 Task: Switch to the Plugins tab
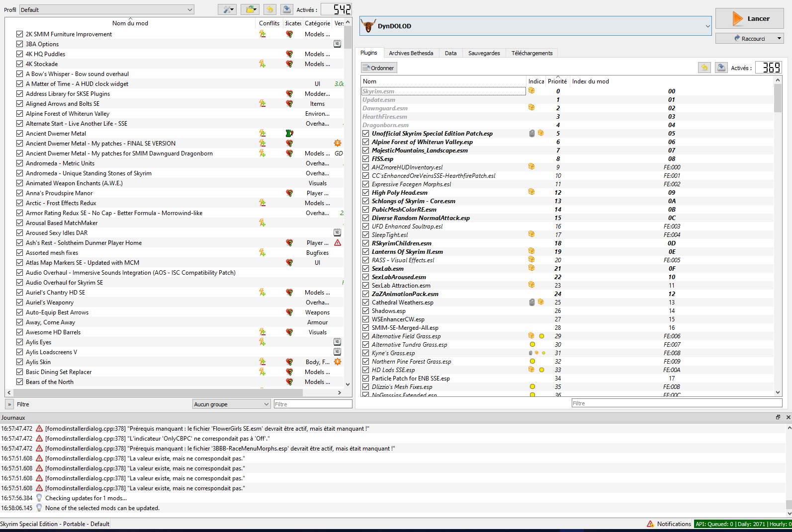pyautogui.click(x=368, y=53)
